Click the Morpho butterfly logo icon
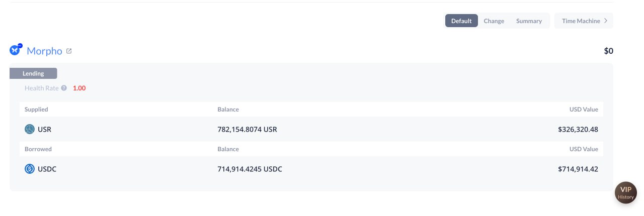 point(16,50)
